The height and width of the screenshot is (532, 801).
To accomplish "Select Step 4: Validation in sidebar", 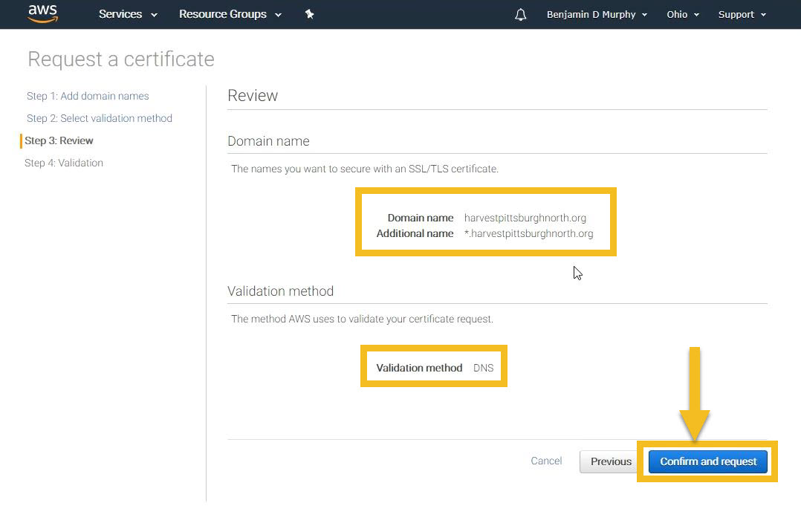I will (x=64, y=163).
